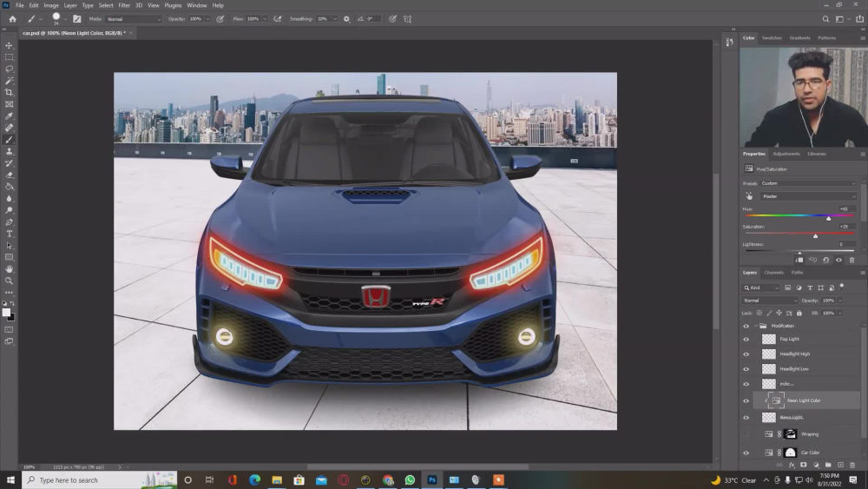Select the Type tool
Viewport: 868px width, 489px height.
coord(9,234)
